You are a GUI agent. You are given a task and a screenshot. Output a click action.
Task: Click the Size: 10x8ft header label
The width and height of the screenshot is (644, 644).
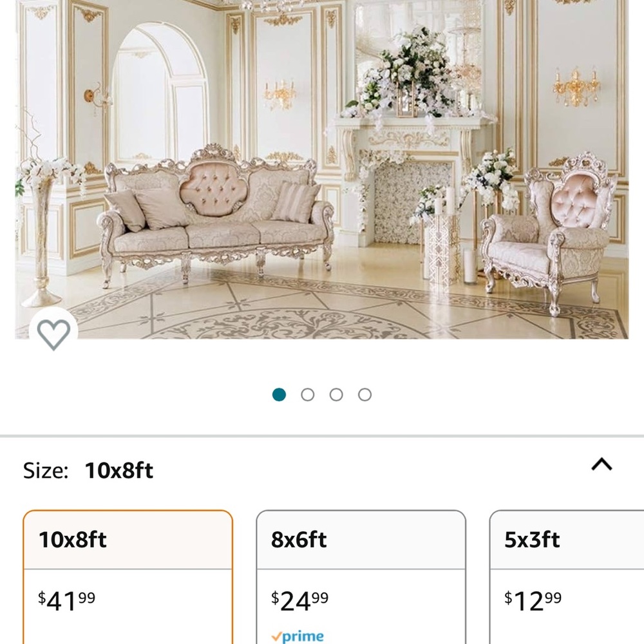[x=87, y=470]
